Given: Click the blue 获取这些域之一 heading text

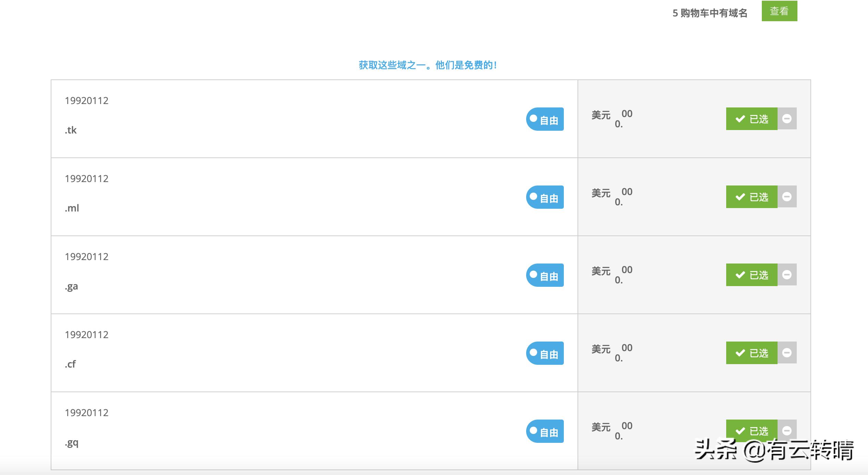Looking at the screenshot, I should [x=427, y=65].
